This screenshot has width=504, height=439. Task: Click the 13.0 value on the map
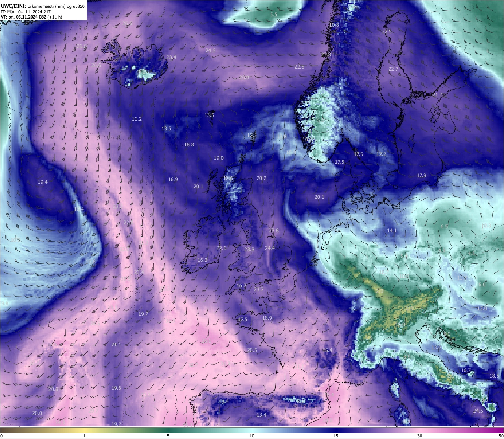point(482,308)
